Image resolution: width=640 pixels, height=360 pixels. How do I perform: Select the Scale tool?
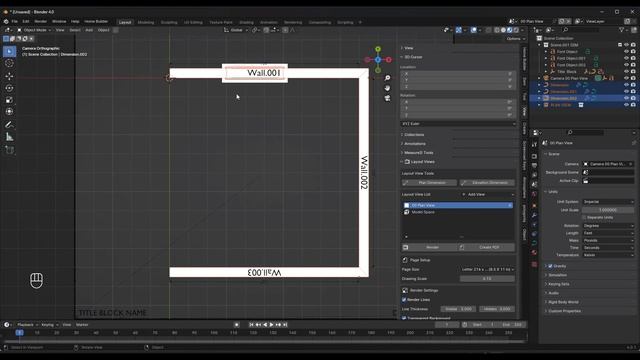point(9,100)
